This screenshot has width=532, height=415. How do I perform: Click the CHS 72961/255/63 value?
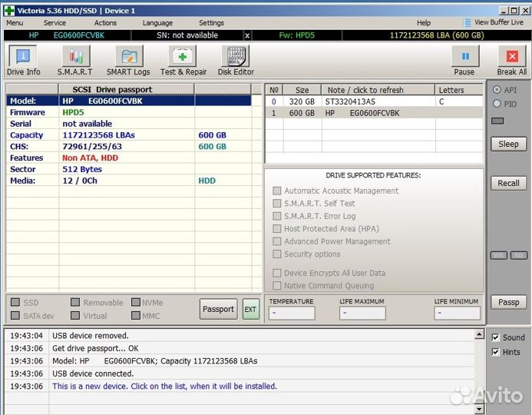click(92, 146)
